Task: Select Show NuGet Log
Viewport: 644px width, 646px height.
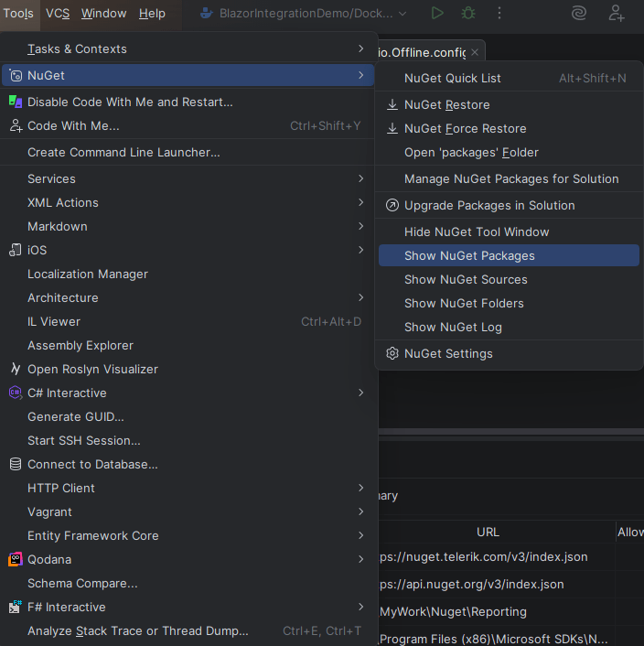Action: 509,328
